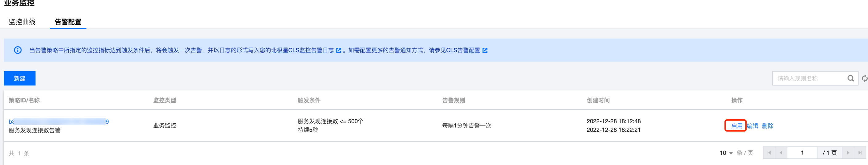Switch to the 监控曲线 tab

point(22,22)
